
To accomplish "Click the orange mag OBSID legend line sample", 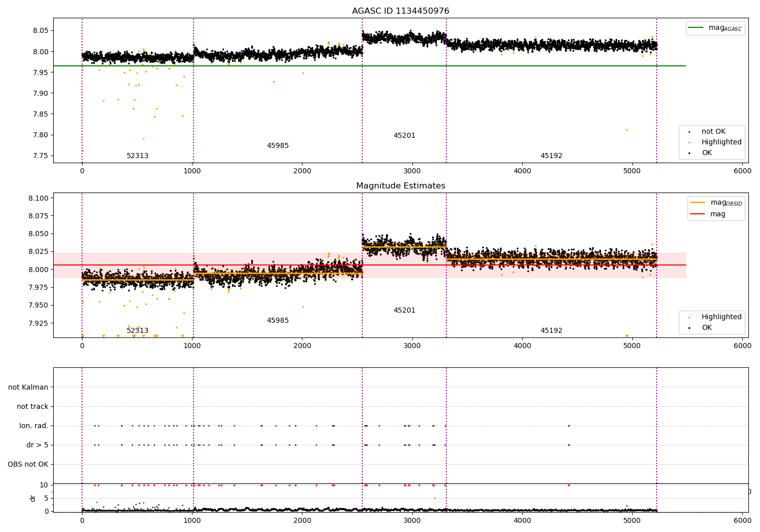I will [x=698, y=203].
